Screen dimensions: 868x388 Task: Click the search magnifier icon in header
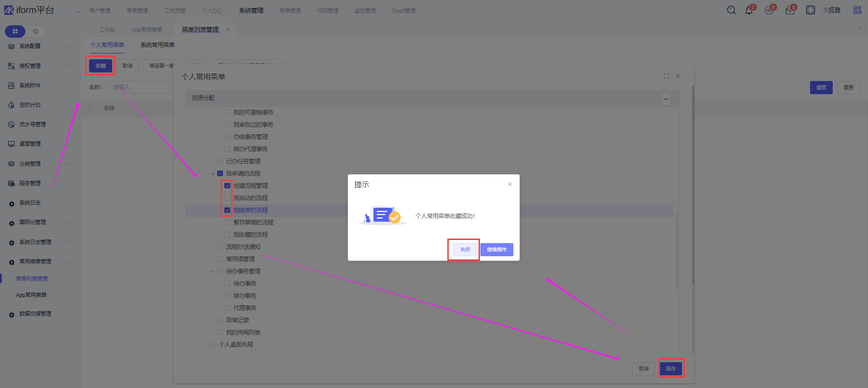pyautogui.click(x=731, y=10)
